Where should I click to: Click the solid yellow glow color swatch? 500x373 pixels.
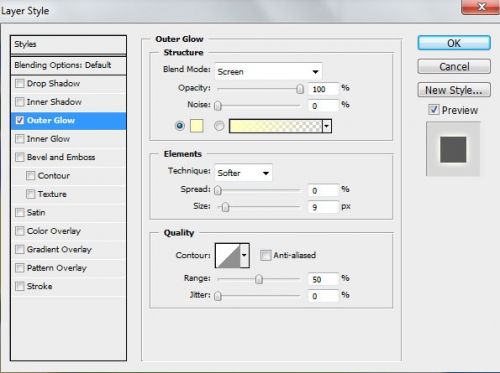pyautogui.click(x=196, y=126)
